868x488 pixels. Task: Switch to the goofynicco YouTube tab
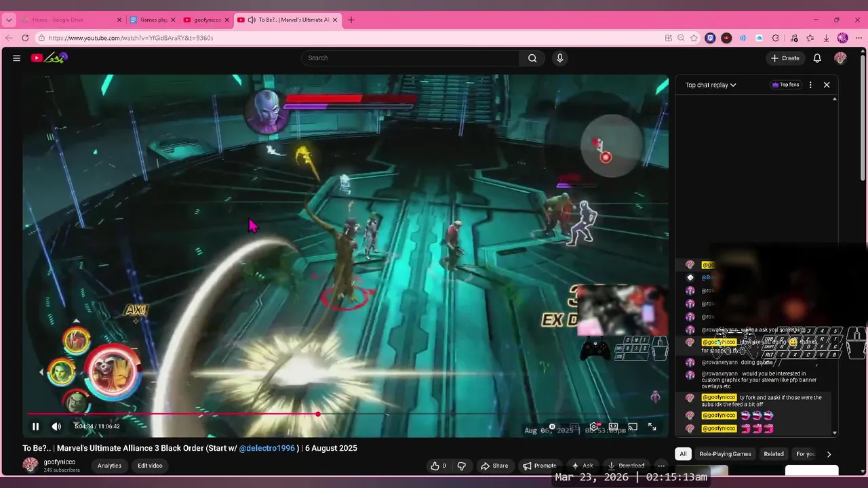[206, 20]
